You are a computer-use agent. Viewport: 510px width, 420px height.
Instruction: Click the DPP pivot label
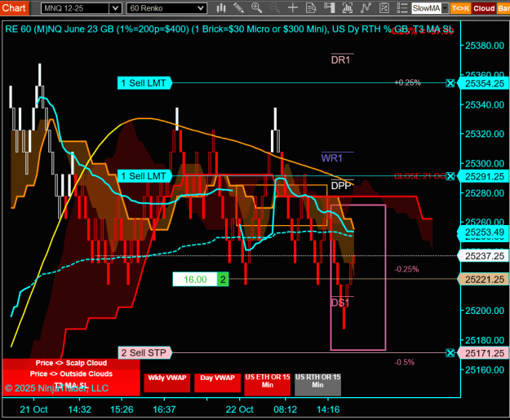point(341,186)
